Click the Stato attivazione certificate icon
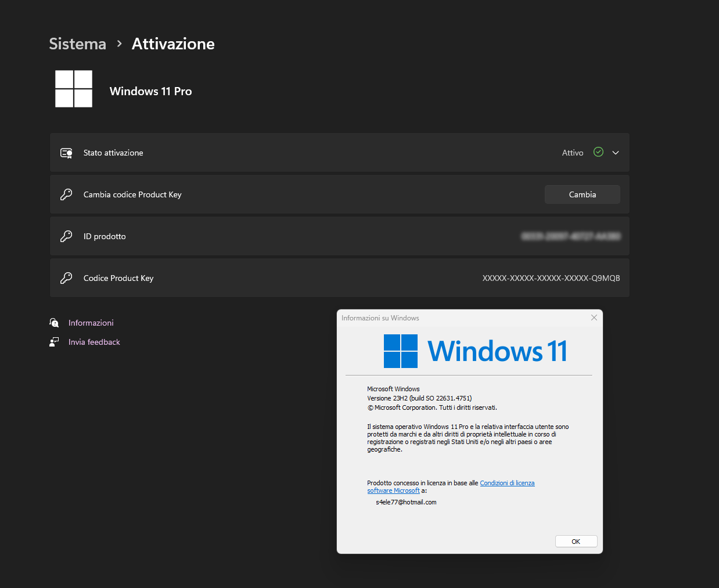719x588 pixels. point(66,153)
